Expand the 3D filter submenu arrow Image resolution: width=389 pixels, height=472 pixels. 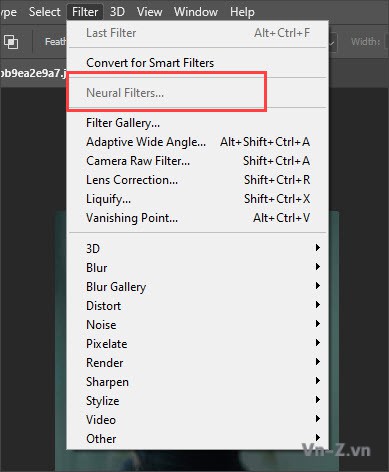[x=317, y=248]
